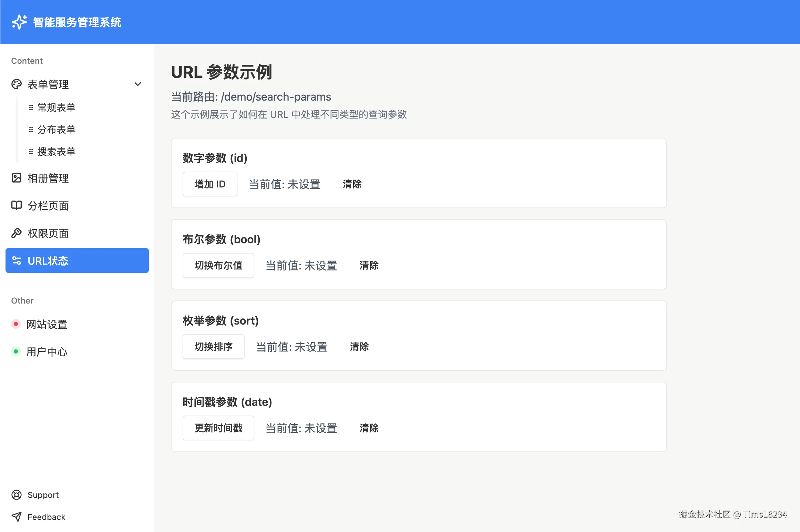Click the red status dot beside 网站设置
Screen dimensions: 800x532
pos(16,324)
